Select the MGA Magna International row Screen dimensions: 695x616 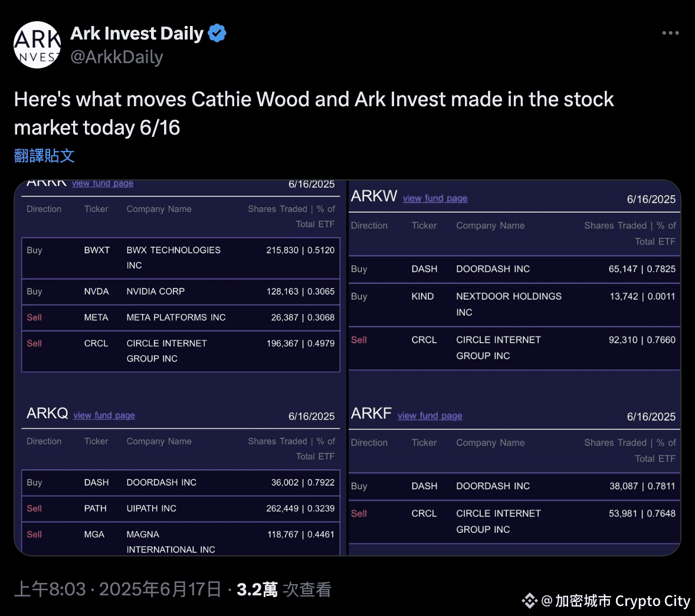(x=181, y=539)
